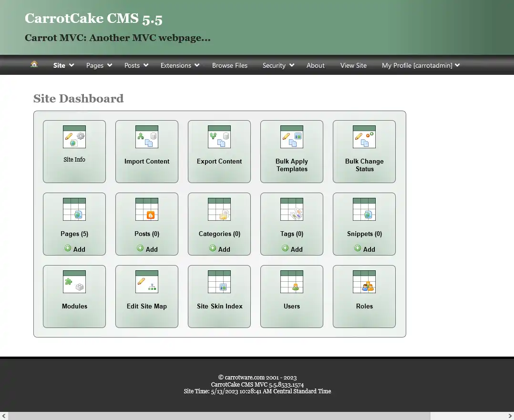Click the Site Skin Index label
Viewport: 514px width, 420px height.
220,306
